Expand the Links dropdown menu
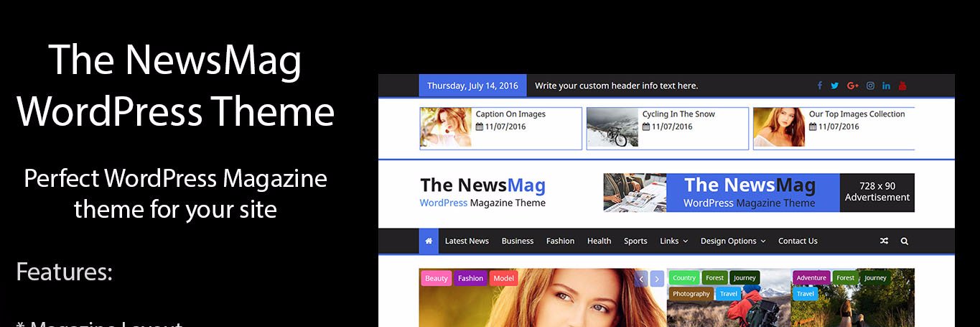Image resolution: width=980 pixels, height=327 pixels. [674, 241]
